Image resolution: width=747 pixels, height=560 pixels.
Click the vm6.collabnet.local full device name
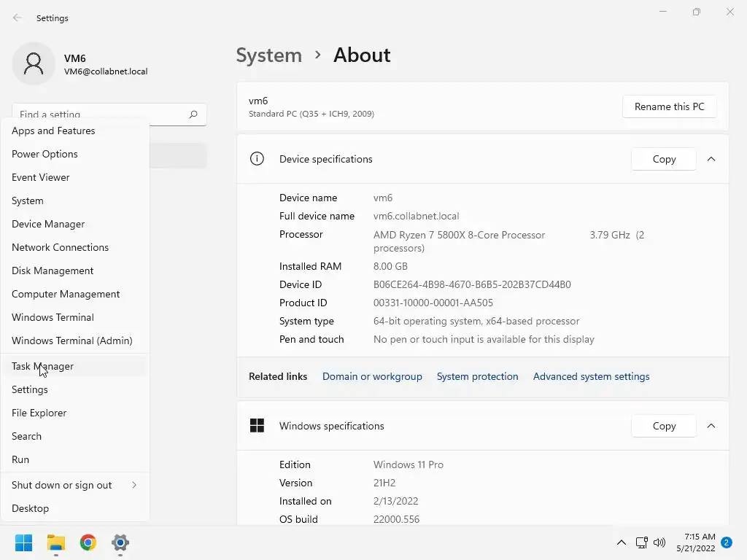(417, 216)
